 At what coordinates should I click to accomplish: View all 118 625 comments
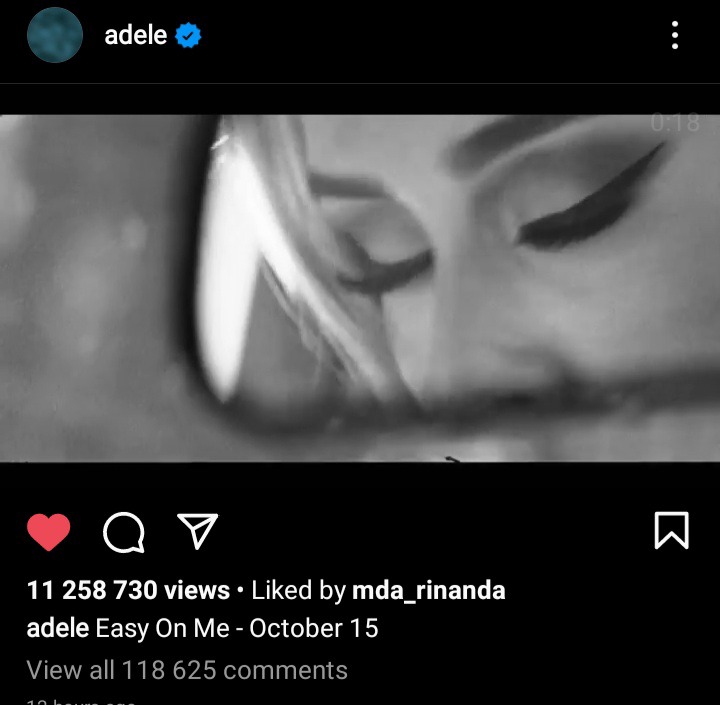click(187, 670)
